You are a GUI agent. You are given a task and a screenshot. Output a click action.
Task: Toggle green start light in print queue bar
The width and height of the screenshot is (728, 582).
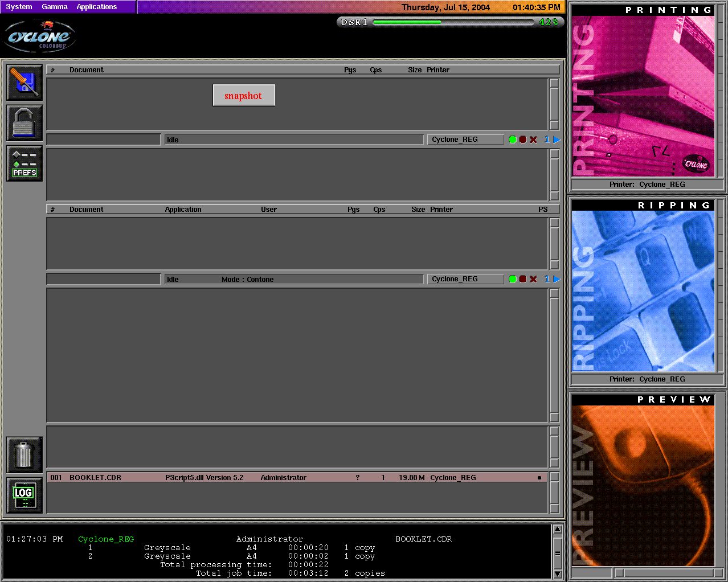point(513,140)
